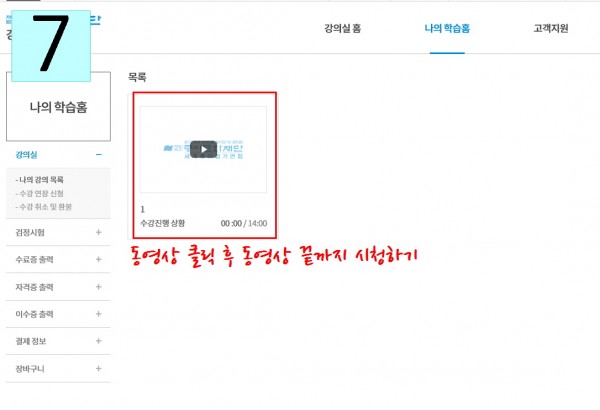This screenshot has height=410, width=600.
Task: Select 나의 강의 목록 link
Action: (x=39, y=180)
